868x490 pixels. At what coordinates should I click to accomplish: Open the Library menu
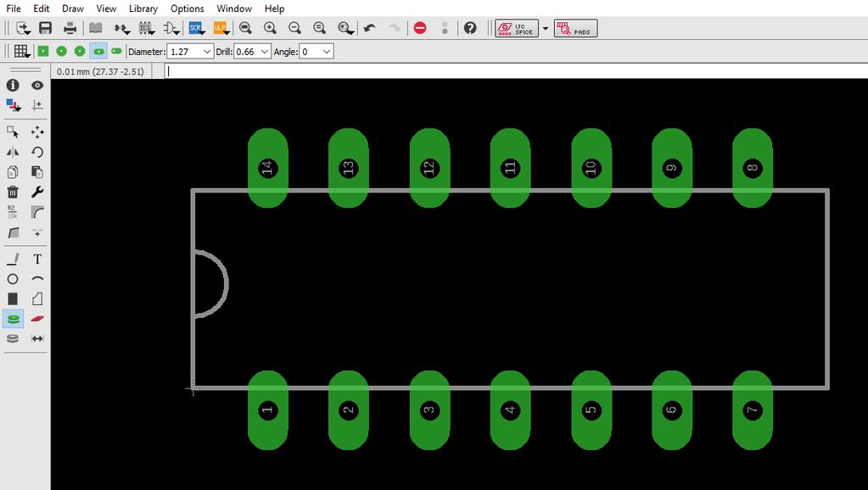click(143, 8)
